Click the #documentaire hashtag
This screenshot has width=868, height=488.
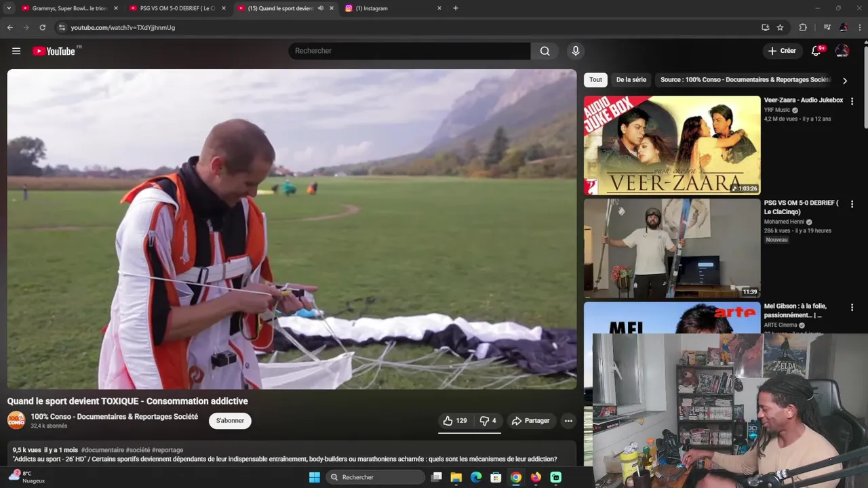click(102, 450)
